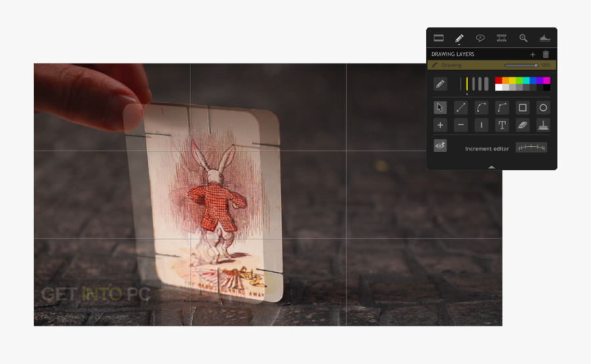Switch to the drawing pencil tab

(459, 38)
